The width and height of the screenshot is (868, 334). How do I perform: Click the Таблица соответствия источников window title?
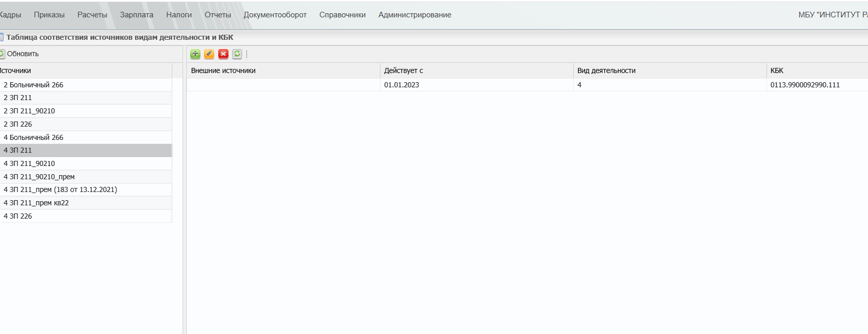(120, 37)
